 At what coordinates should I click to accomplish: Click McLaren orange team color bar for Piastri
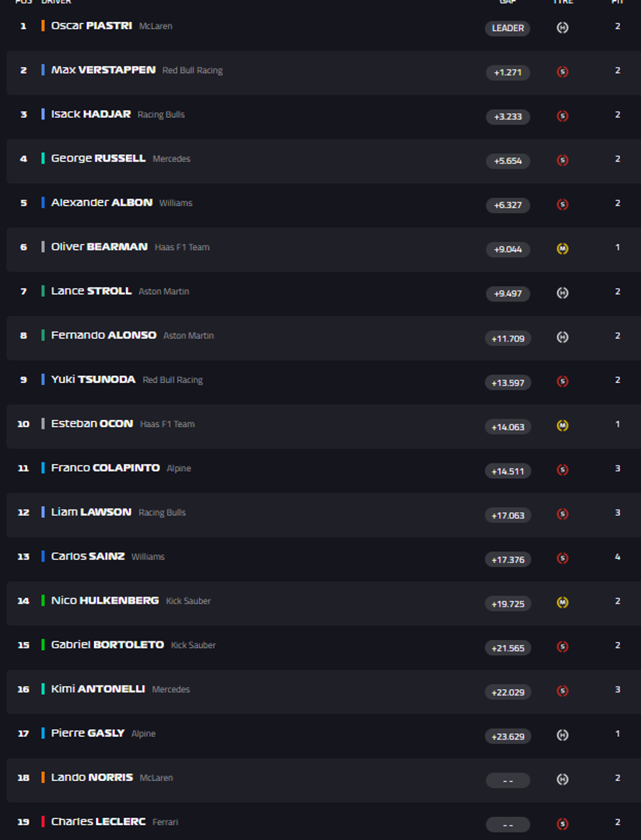click(43, 26)
